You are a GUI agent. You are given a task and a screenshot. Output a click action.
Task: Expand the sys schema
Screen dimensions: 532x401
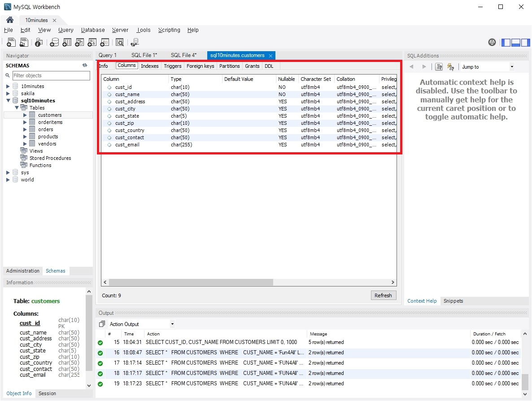[8, 172]
